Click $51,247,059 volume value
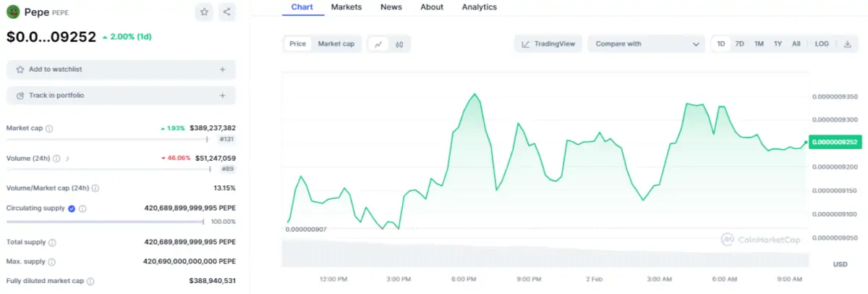This screenshot has width=868, height=294. point(215,158)
